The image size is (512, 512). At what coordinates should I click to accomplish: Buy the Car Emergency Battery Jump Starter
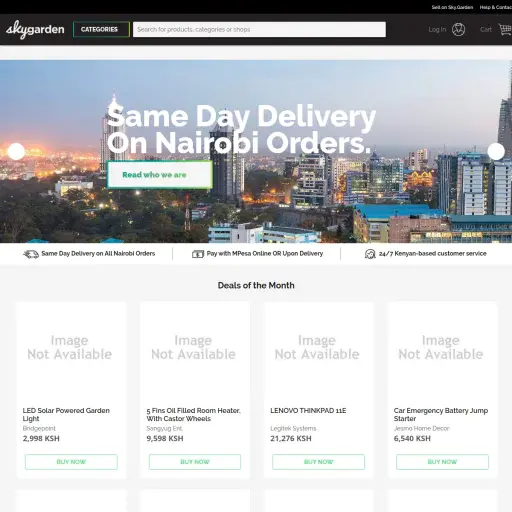tap(442, 462)
